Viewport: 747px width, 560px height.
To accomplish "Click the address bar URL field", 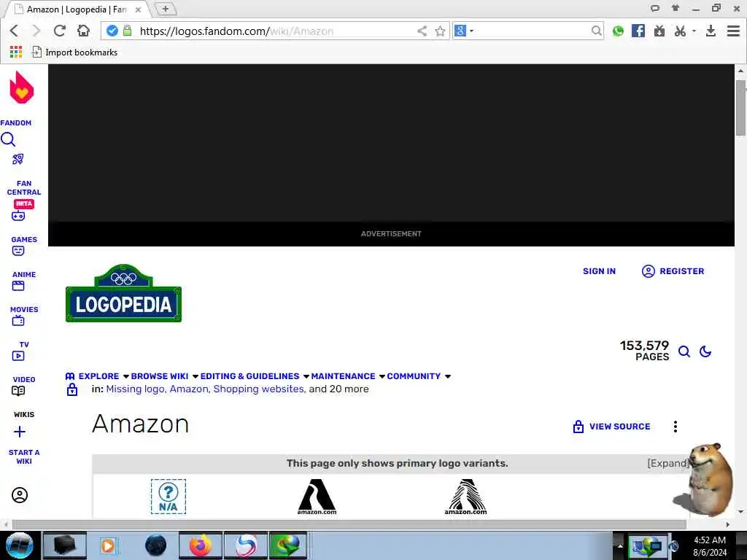I will (276, 31).
